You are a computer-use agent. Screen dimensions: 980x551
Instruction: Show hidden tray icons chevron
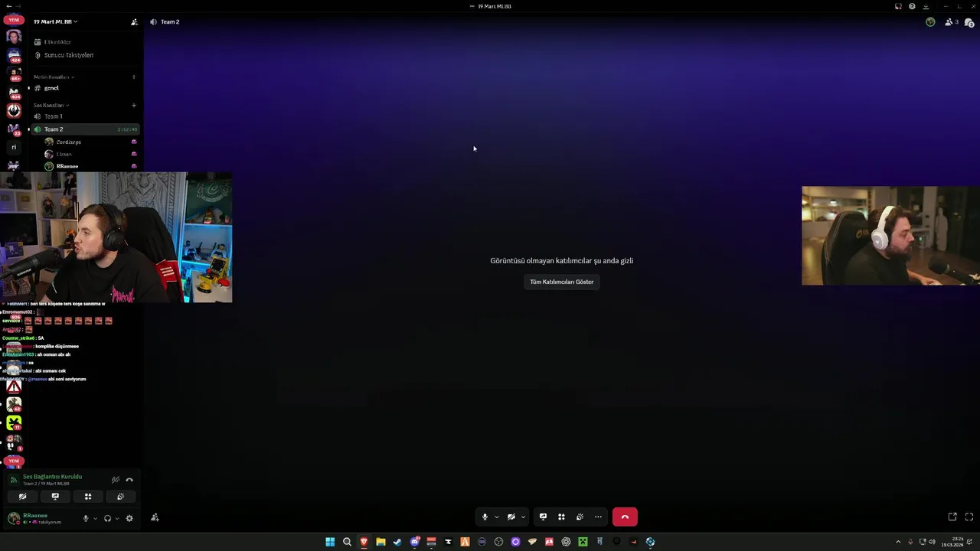pyautogui.click(x=898, y=542)
